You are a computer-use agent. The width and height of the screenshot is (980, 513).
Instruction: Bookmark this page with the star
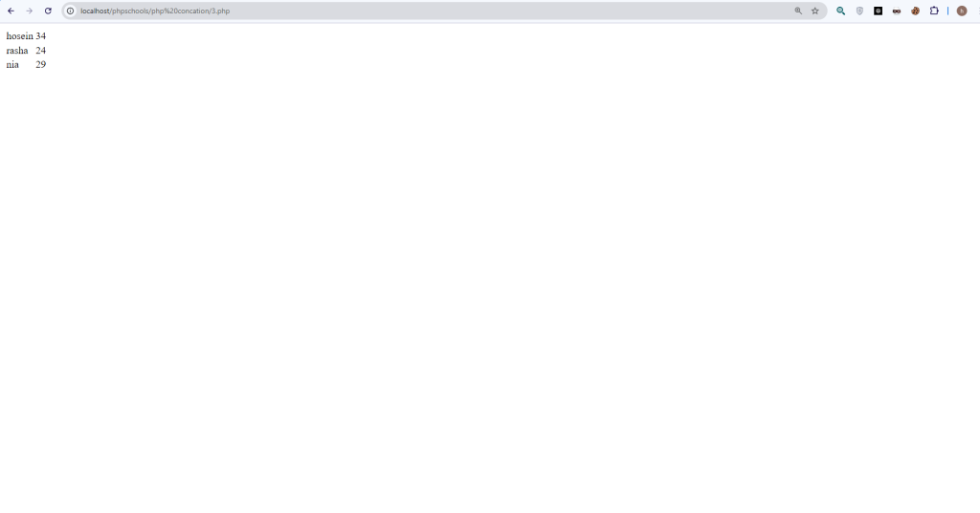(815, 11)
